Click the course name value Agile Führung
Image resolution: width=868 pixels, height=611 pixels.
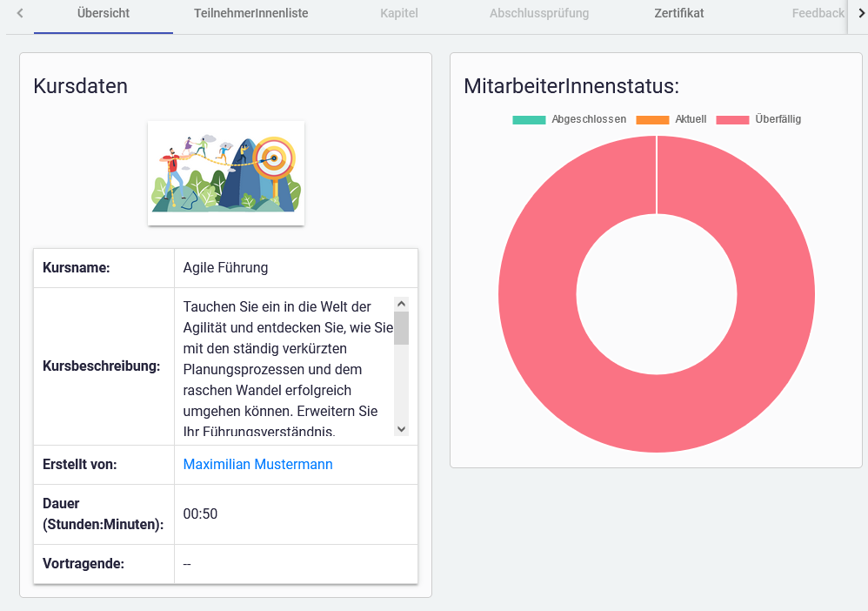point(225,268)
